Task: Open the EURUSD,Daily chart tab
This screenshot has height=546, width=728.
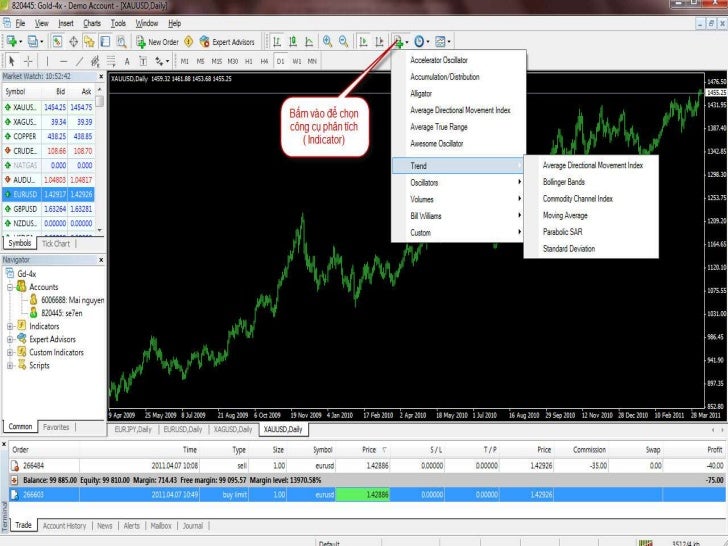Action: tap(183, 429)
